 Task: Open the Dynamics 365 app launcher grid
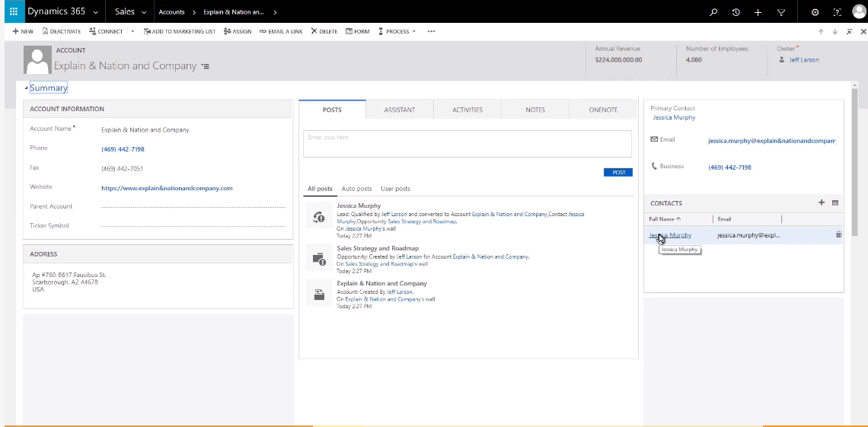click(x=13, y=11)
